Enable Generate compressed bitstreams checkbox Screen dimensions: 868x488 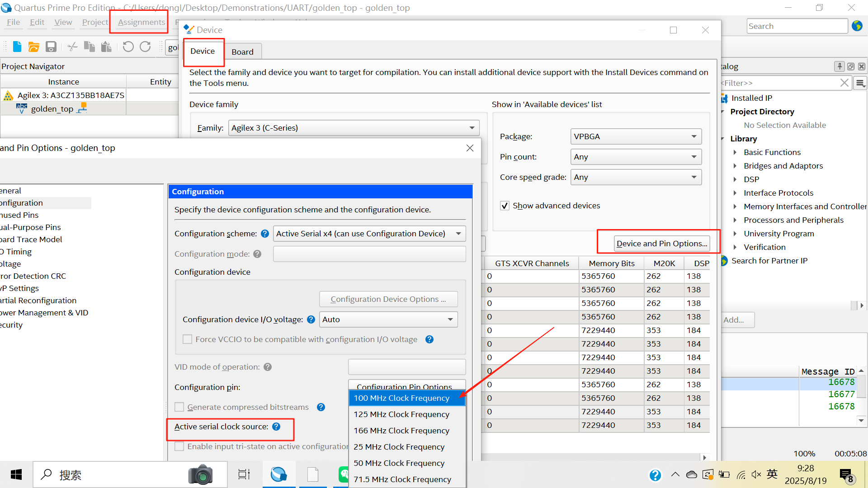179,407
